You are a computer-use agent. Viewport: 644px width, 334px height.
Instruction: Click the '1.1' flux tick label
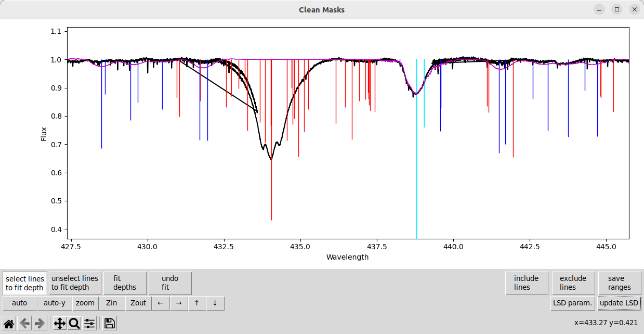(x=56, y=32)
